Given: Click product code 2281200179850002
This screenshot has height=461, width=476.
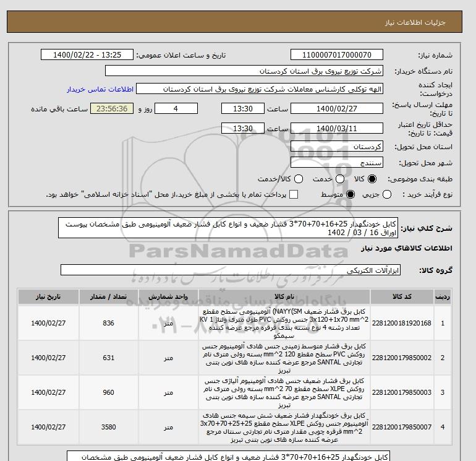Looking at the screenshot, I should point(402,358).
